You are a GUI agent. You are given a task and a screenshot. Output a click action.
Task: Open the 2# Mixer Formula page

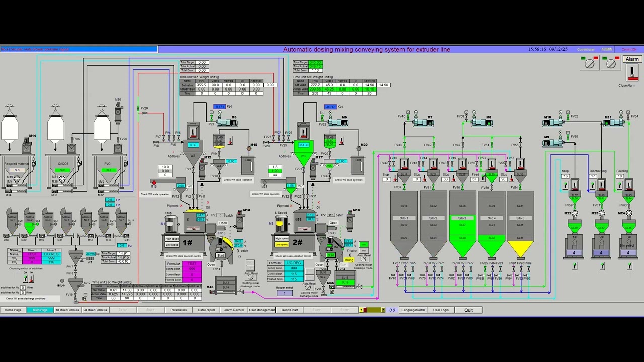[95, 310]
